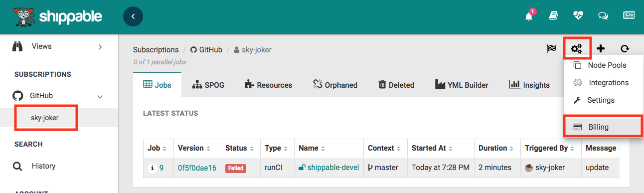
Task: Sort table by Duration column
Action: [496, 148]
